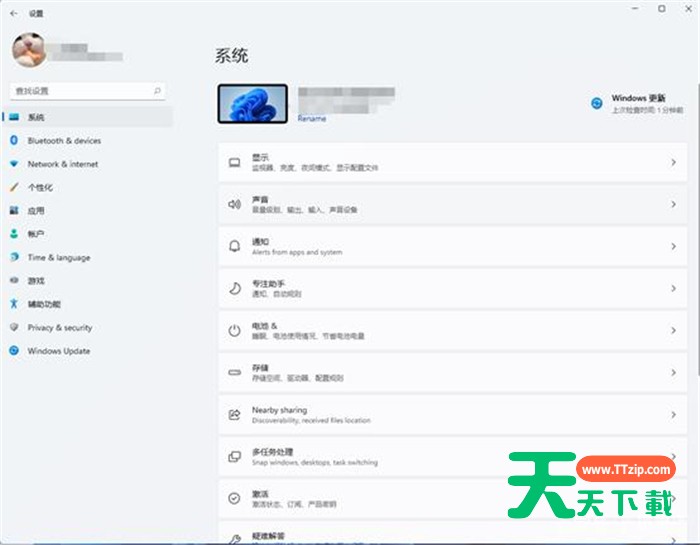This screenshot has height=545, width=700.
Task: Select the 系统 sidebar item
Action: pyautogui.click(x=88, y=117)
